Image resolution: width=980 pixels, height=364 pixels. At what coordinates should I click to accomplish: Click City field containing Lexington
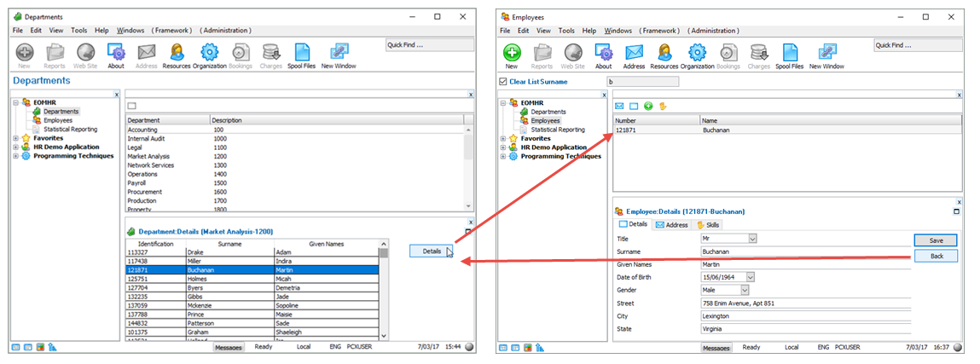coord(805,316)
